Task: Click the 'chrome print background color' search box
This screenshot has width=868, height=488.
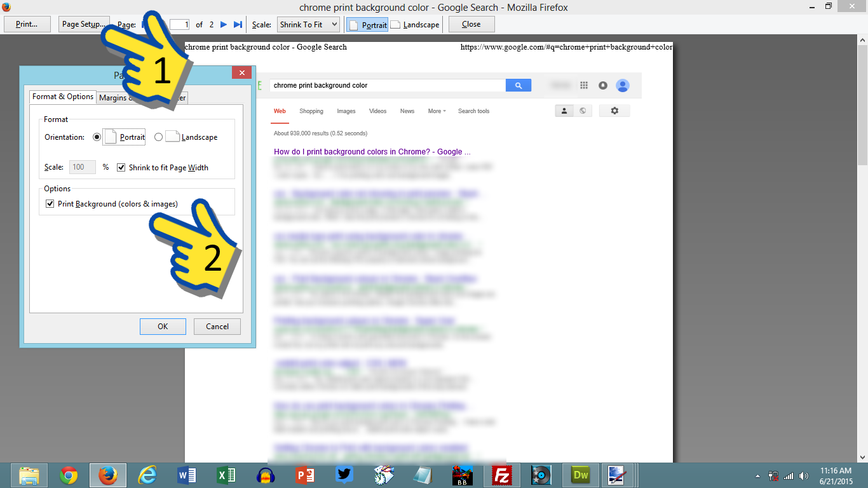Action: (x=388, y=85)
